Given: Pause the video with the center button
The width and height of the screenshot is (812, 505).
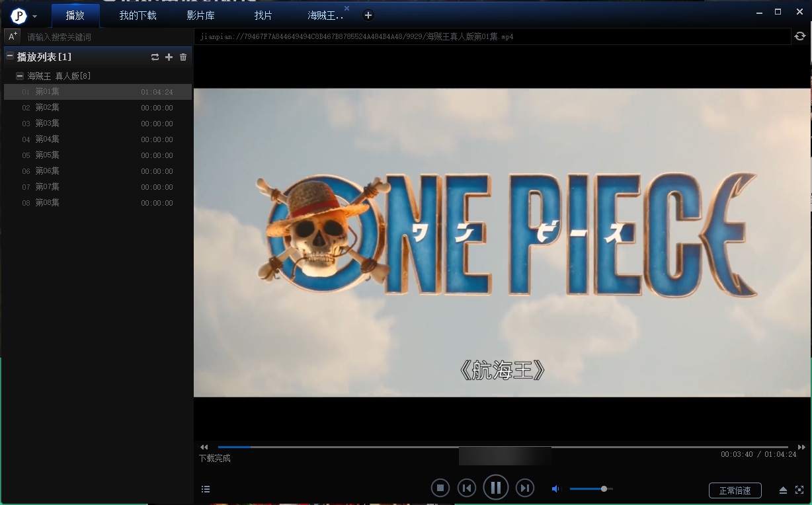Looking at the screenshot, I should (x=495, y=488).
